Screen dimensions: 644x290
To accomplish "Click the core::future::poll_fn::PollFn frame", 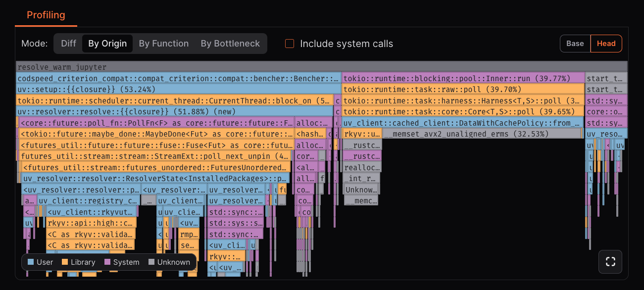I will (156, 123).
